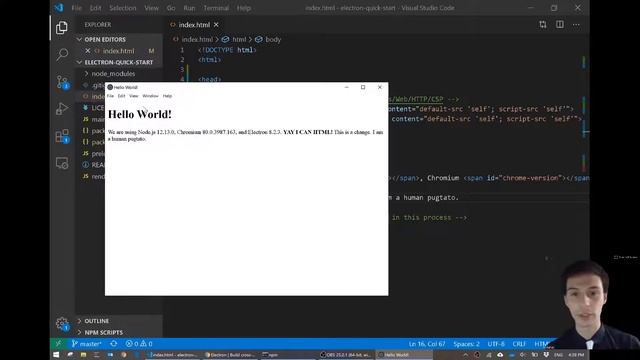This screenshot has height=360, width=640.
Task: Open the VS Code File menu
Action: point(76,8)
